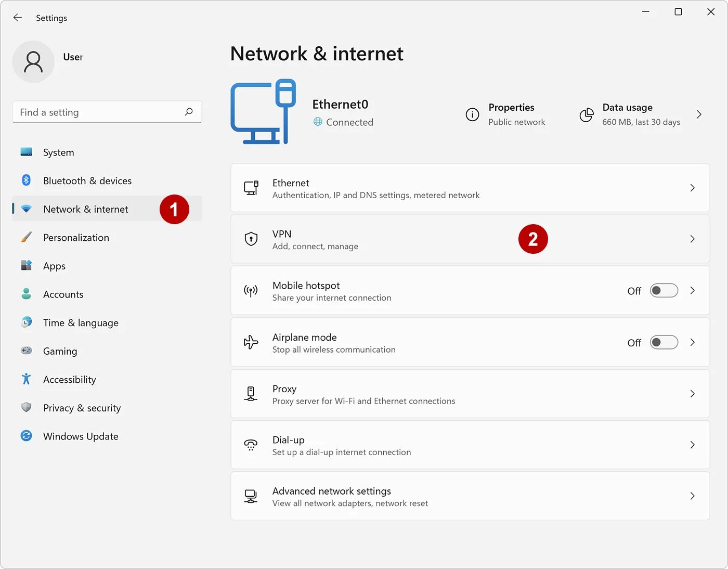Toggle Mobile hotspot on

pyautogui.click(x=664, y=290)
